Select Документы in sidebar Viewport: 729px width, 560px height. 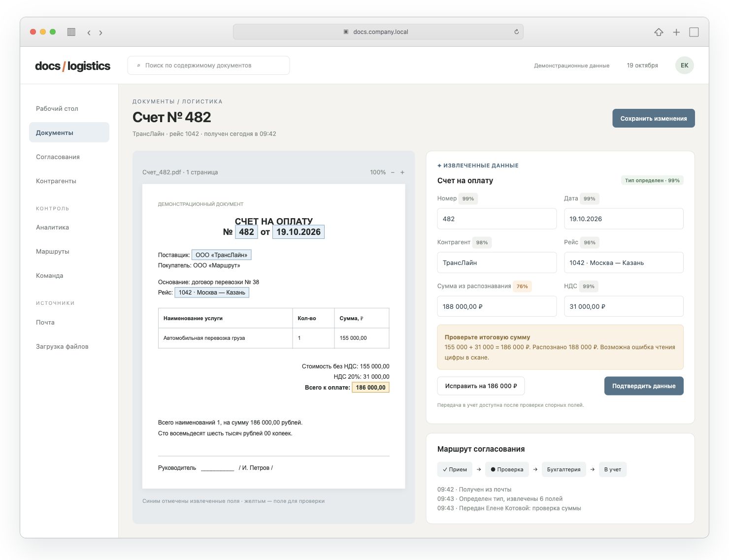point(69,132)
